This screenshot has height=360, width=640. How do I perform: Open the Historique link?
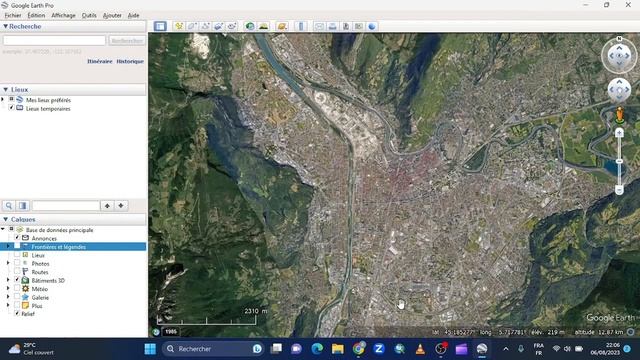pyautogui.click(x=130, y=61)
